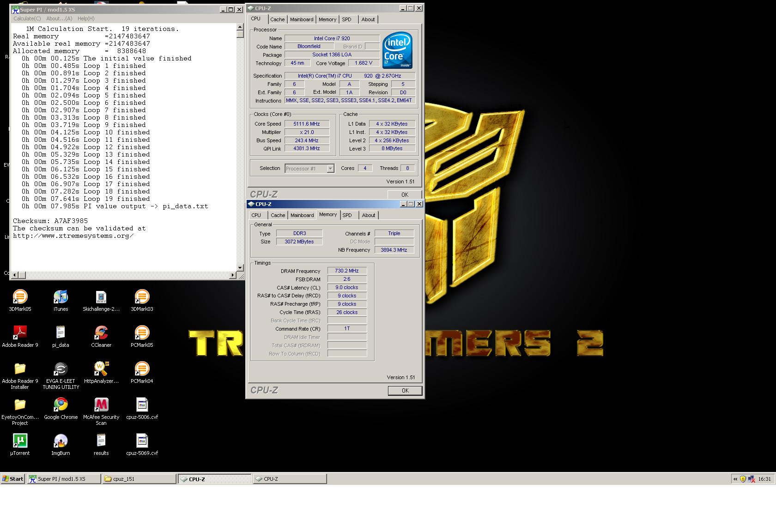Click OK in the upper CPU-Z window
Viewport: 776px width, 532px height.
click(x=405, y=194)
